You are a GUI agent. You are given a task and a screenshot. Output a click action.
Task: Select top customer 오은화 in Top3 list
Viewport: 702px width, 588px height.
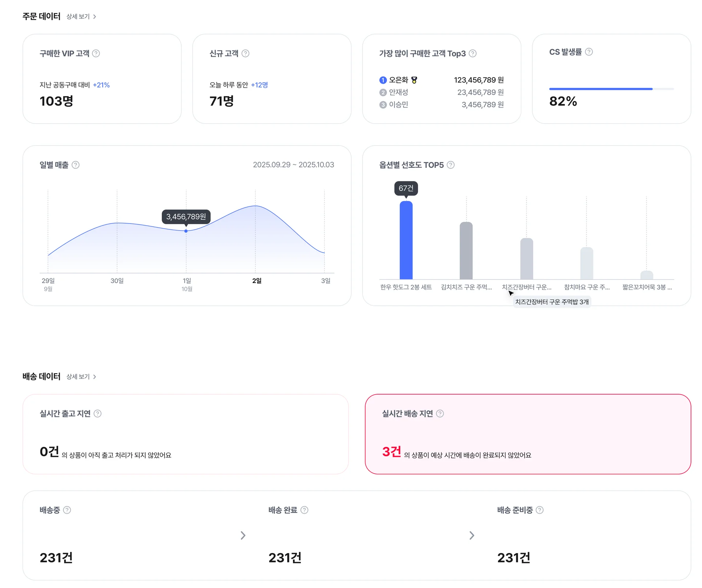click(x=398, y=80)
